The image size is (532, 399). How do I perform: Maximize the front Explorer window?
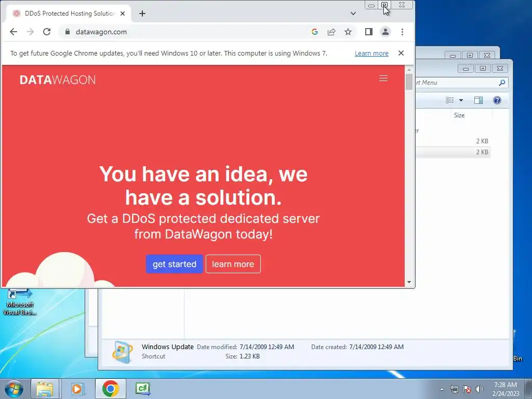[x=483, y=69]
